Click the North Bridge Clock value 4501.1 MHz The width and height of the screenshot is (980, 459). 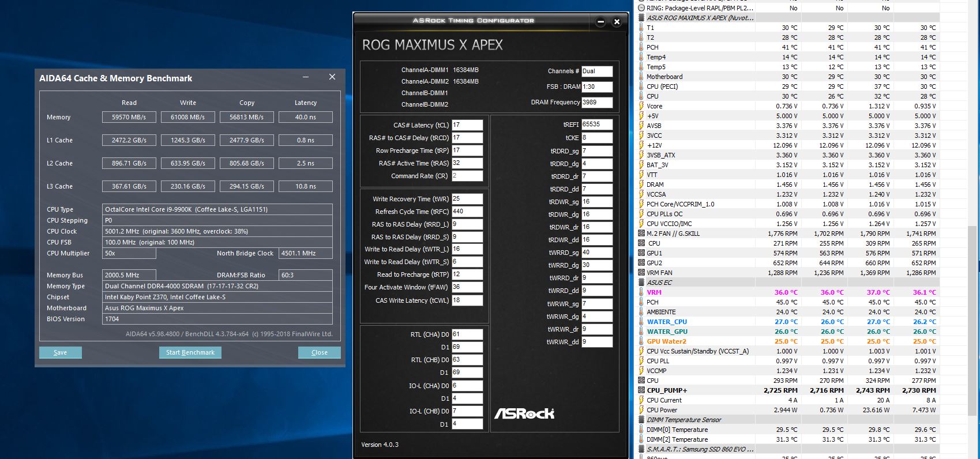306,253
